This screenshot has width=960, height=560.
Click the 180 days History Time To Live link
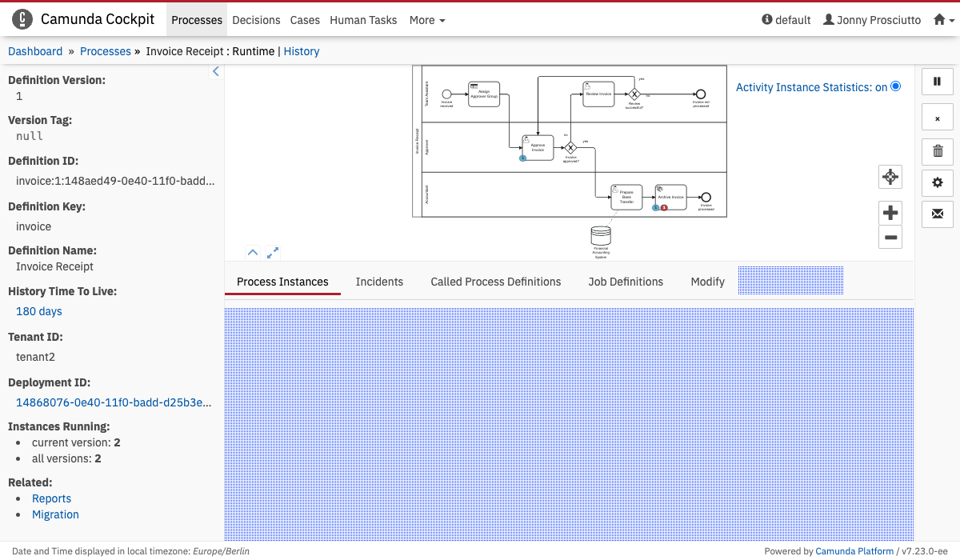[39, 311]
